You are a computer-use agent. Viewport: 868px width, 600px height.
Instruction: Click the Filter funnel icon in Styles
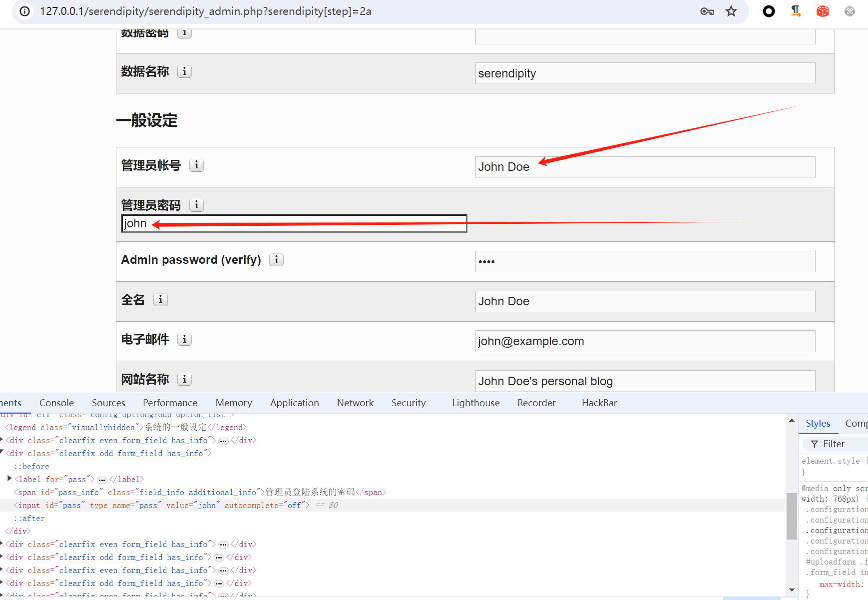coord(815,444)
